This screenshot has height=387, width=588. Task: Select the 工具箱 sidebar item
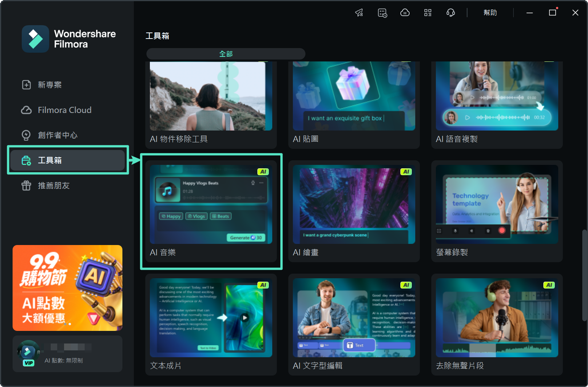[67, 160]
